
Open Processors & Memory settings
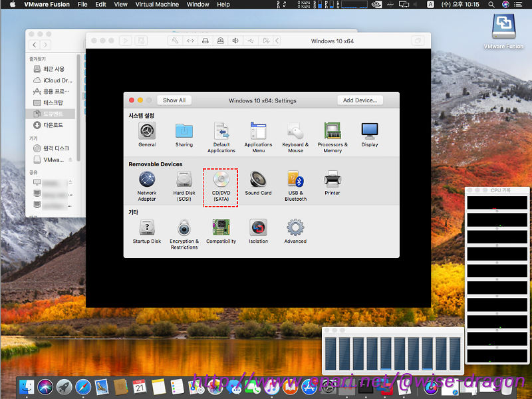332,138
